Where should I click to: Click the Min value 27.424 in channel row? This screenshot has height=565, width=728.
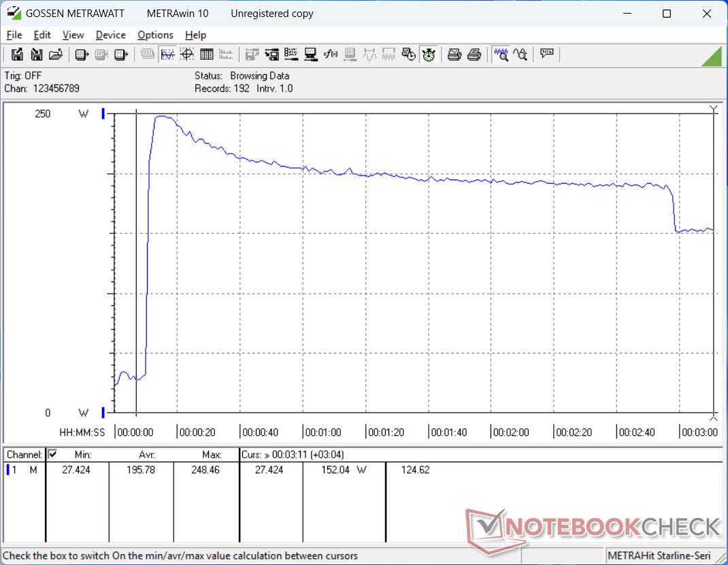tap(76, 470)
